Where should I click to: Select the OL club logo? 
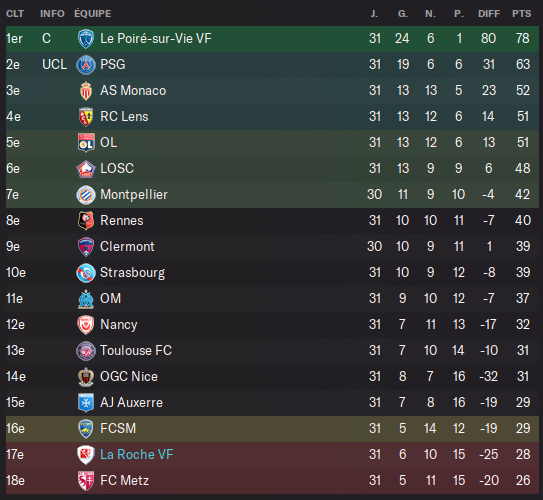tap(86, 143)
